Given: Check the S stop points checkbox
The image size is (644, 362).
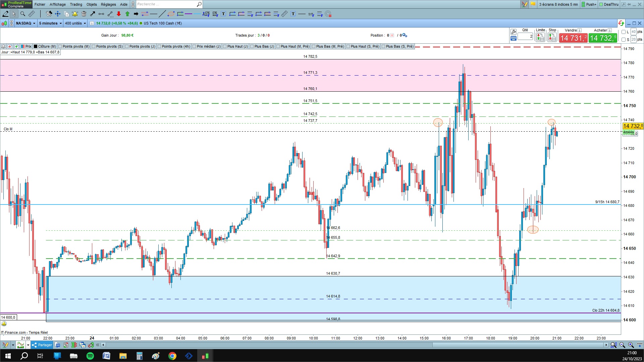Looking at the screenshot, I should (x=624, y=40).
